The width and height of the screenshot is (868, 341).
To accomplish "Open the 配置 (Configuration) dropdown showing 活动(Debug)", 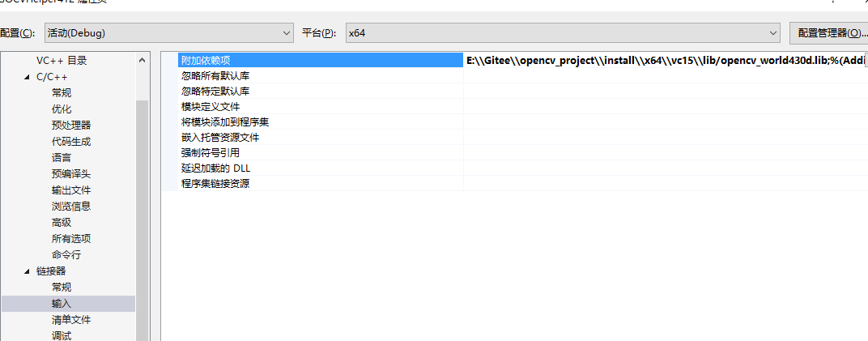I will point(169,33).
